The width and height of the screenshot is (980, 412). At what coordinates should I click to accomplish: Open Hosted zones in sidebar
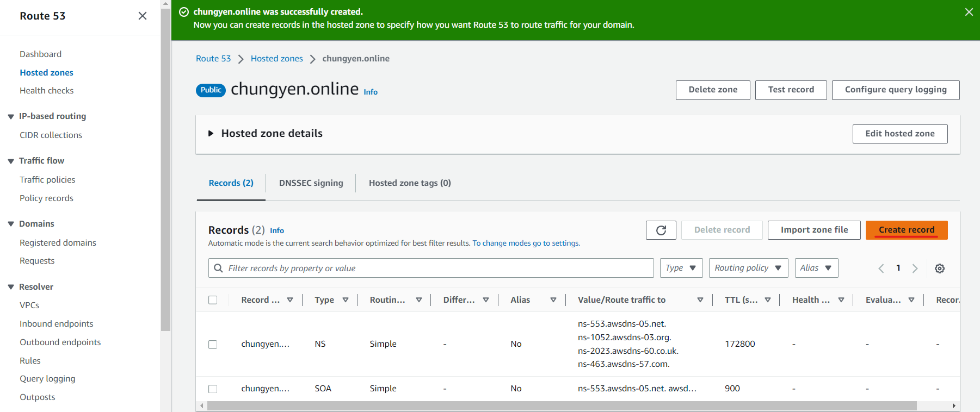(46, 73)
